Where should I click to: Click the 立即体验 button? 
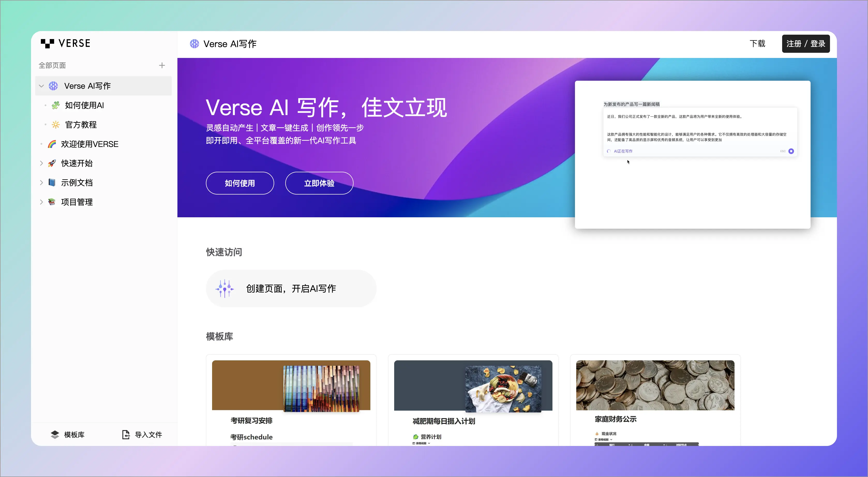(319, 183)
